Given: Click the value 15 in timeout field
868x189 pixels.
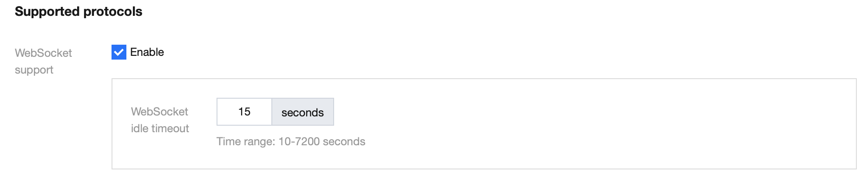Looking at the screenshot, I should point(244,112).
